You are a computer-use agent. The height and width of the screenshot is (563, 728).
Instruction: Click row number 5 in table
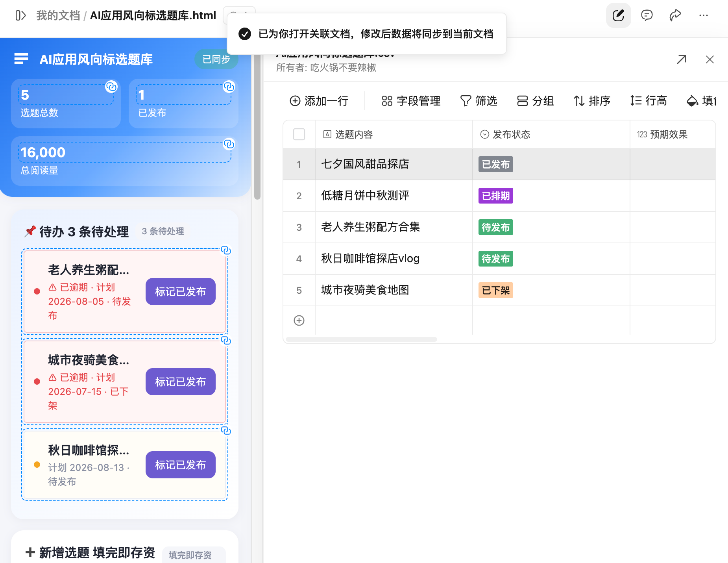tap(299, 290)
